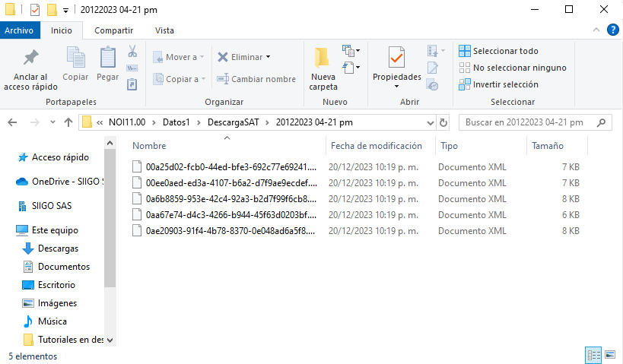Click the Anclar al acceso rápido pin icon
This screenshot has width=623, height=364.
click(30, 59)
